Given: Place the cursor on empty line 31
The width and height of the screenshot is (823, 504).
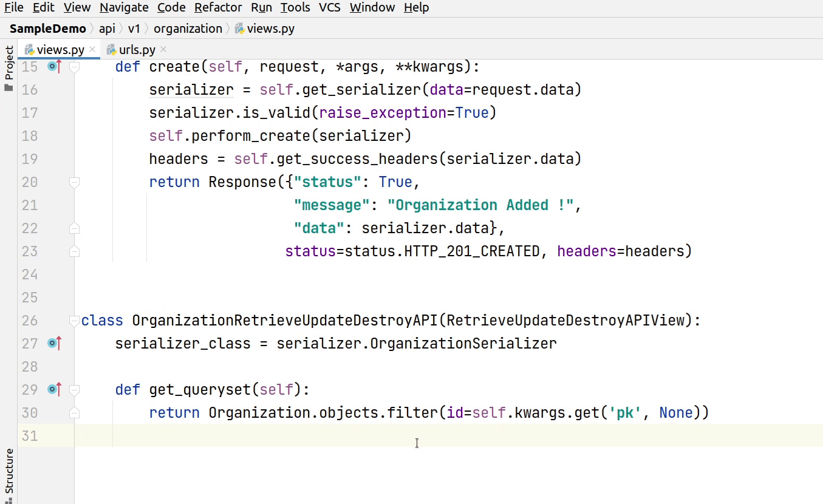Looking at the screenshot, I should pos(364,436).
